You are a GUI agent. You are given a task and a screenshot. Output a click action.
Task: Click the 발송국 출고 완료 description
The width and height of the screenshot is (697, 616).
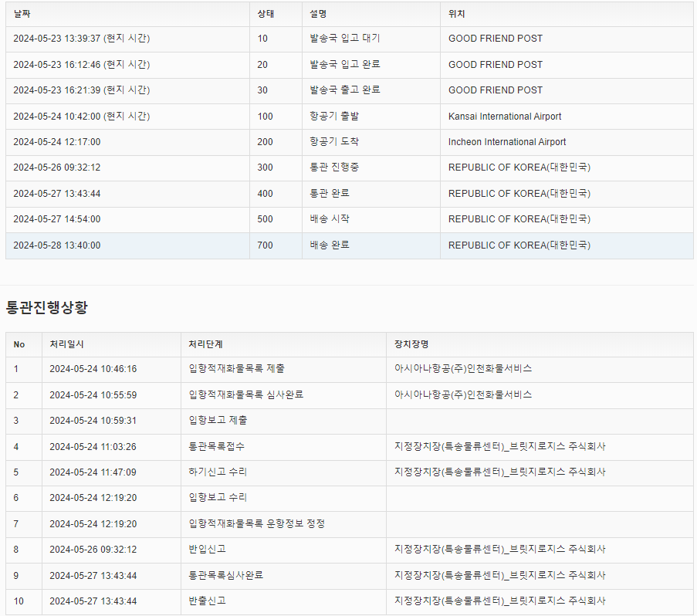(x=345, y=90)
